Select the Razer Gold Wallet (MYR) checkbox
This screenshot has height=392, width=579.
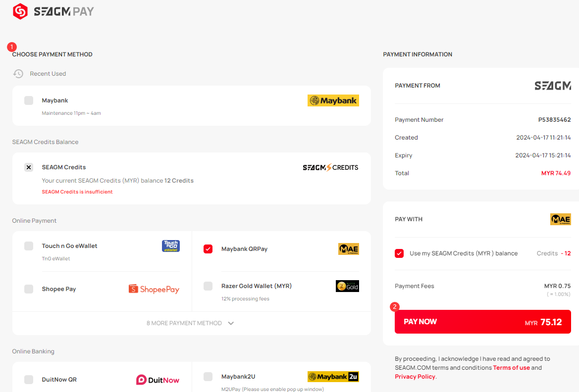pos(208,286)
